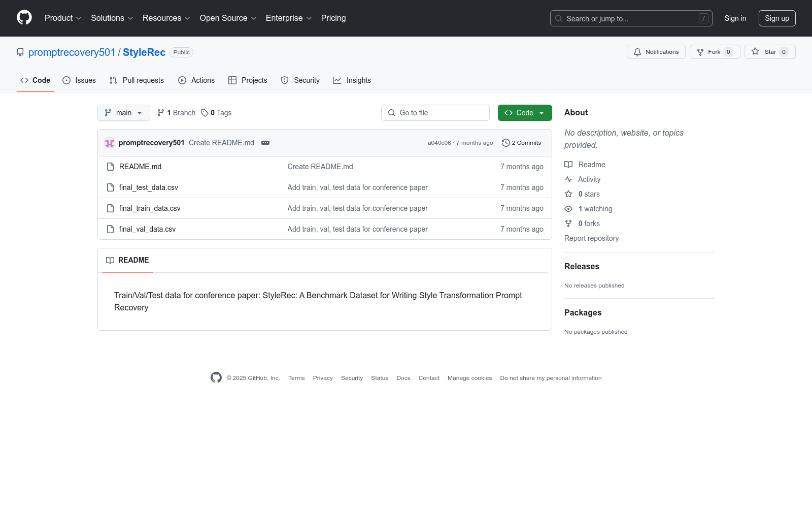Open the Open Source dropdown
This screenshot has height=508, width=812.
pos(228,18)
